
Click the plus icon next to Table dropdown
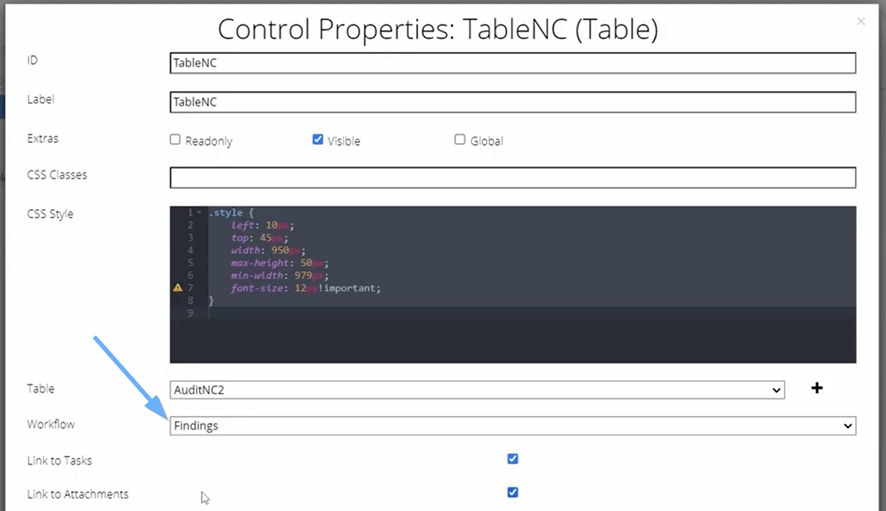tap(816, 388)
